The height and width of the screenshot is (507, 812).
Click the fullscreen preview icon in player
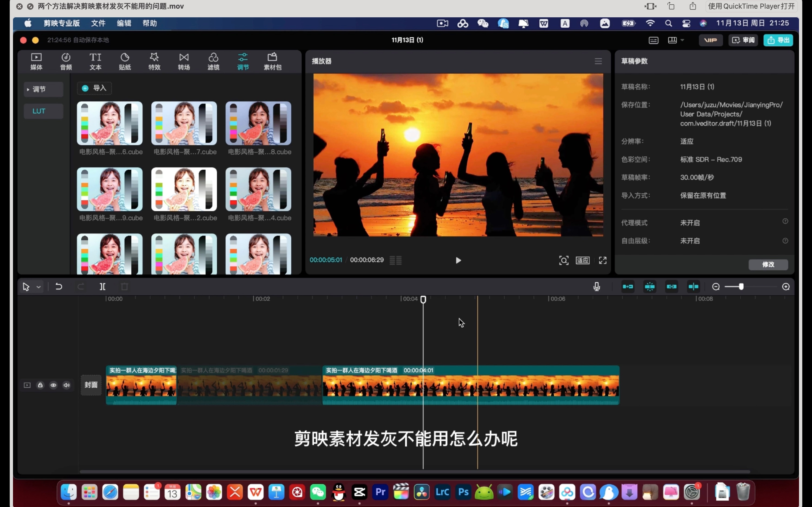coord(603,261)
